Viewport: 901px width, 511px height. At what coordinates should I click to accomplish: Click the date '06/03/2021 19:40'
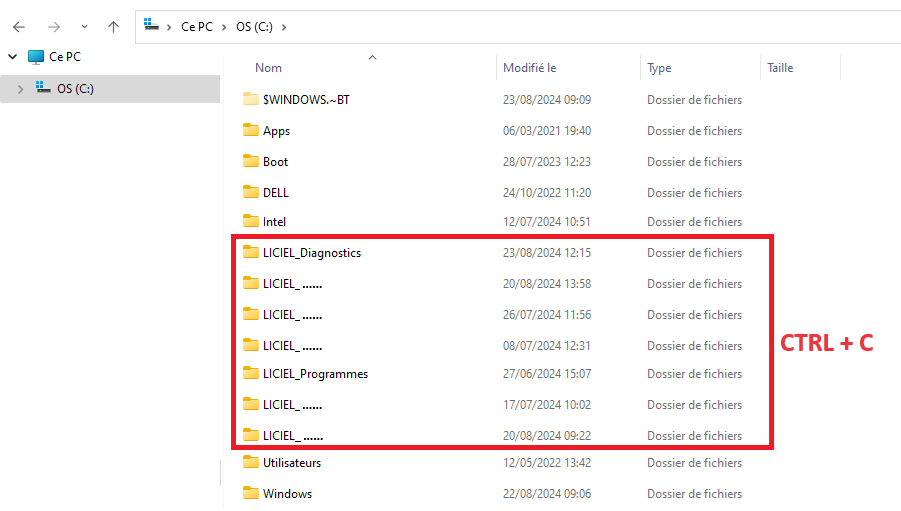click(x=547, y=131)
